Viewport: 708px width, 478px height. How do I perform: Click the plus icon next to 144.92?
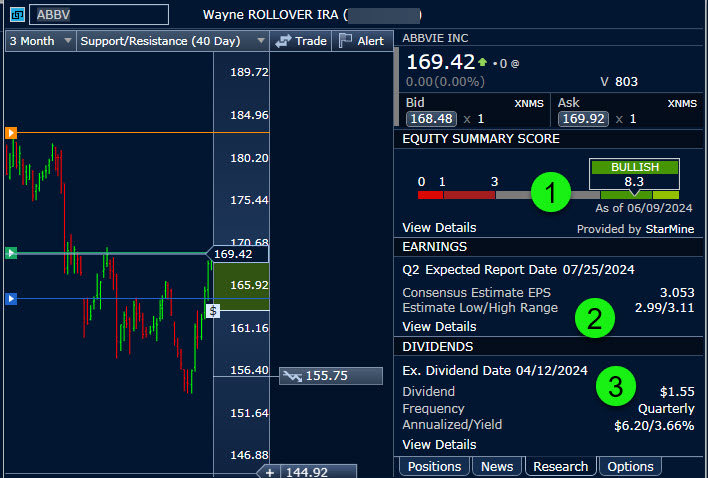point(269,471)
